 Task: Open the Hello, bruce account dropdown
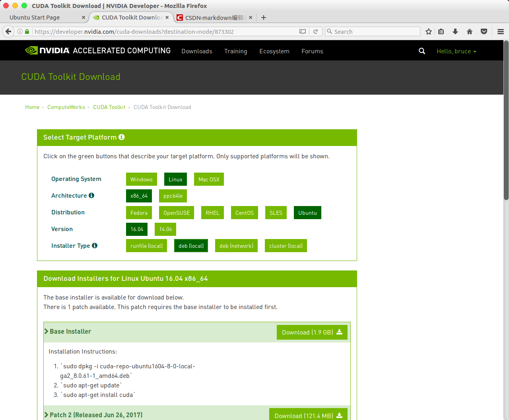pos(457,51)
